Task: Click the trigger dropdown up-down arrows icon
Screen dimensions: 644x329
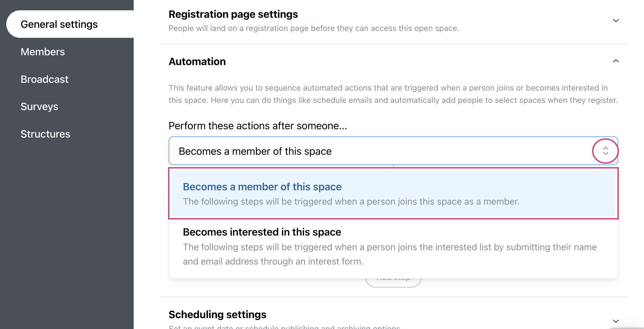Action: (x=605, y=151)
